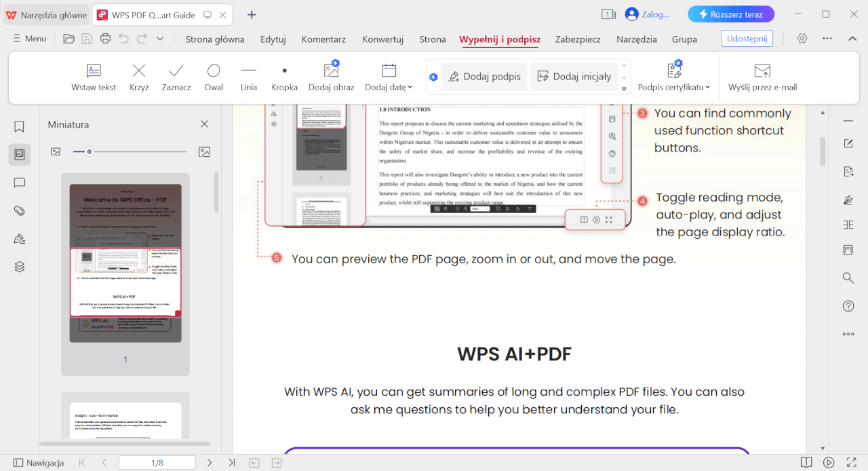Open help question mark in right sidebar
868x471 pixels.
(x=848, y=306)
